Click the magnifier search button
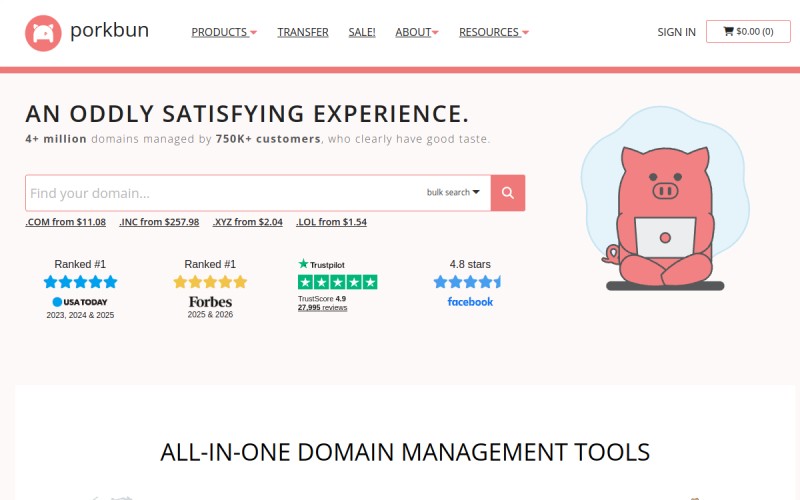The width and height of the screenshot is (800, 500). 508,193
